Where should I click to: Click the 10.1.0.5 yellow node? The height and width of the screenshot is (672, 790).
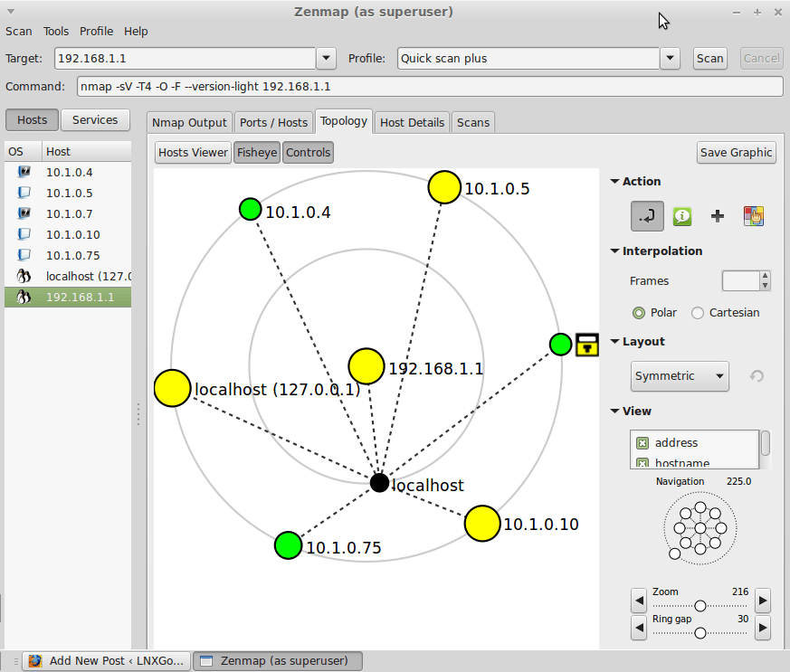coord(444,187)
